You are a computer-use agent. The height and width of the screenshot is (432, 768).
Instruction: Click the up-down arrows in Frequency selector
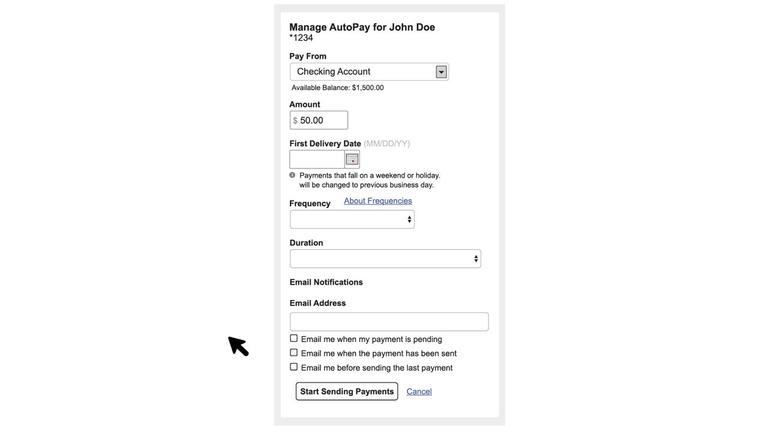tap(409, 219)
